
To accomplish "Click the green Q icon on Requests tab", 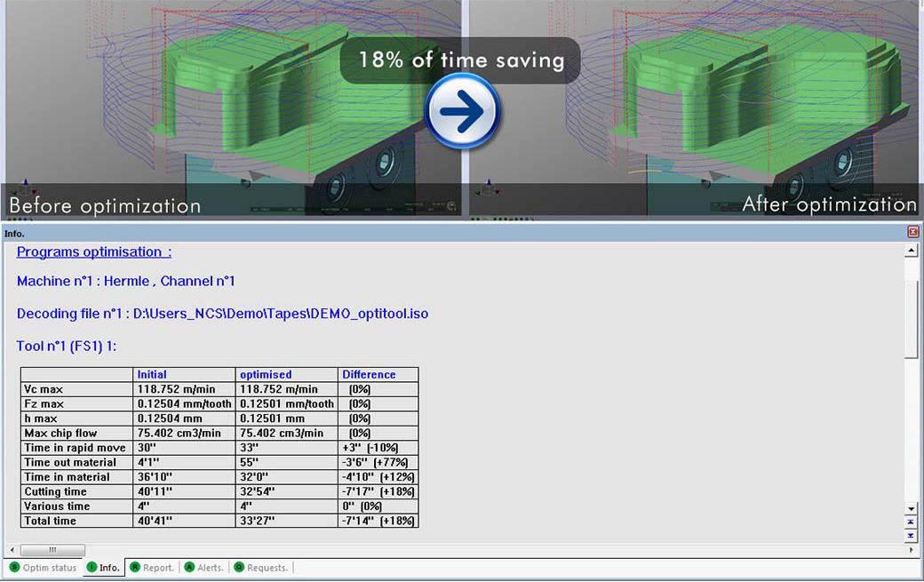I will coord(239,567).
